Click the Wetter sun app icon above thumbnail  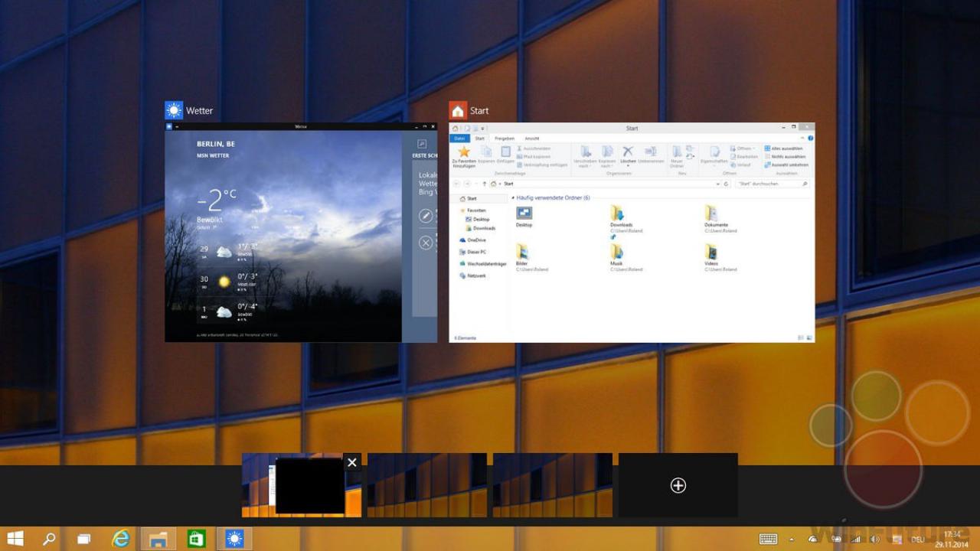[x=174, y=110]
